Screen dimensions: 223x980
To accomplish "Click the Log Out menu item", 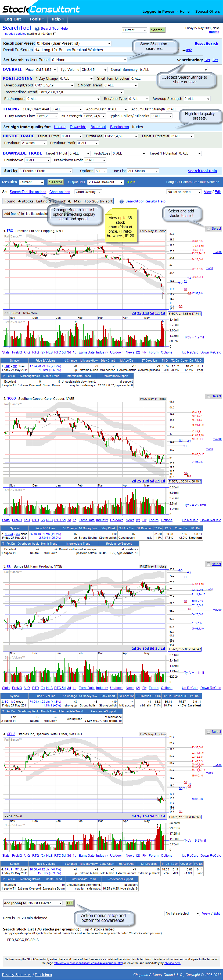I will (x=13, y=19).
